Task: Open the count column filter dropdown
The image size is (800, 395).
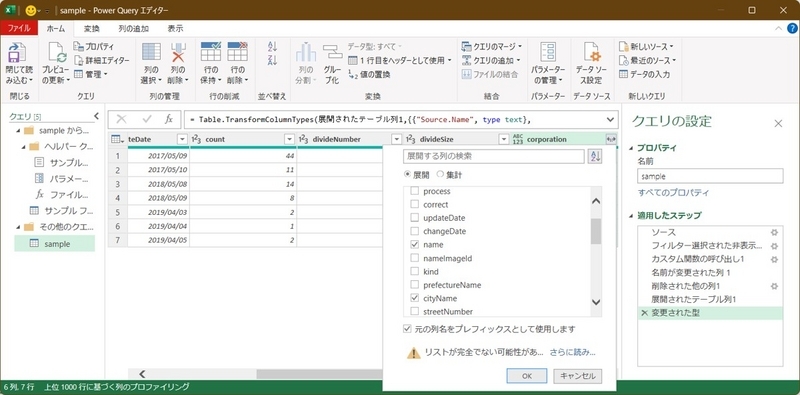Action: pos(290,139)
